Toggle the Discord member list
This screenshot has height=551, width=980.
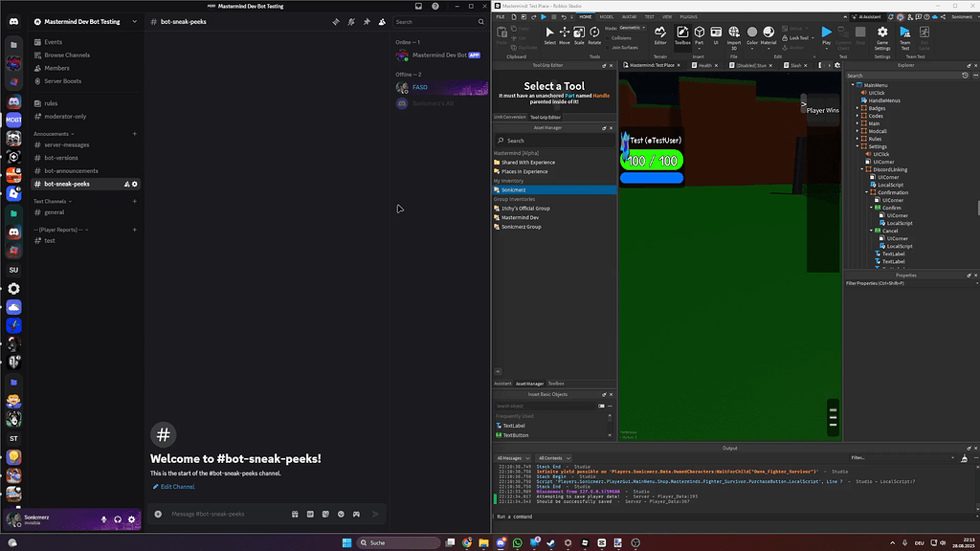click(x=382, y=22)
